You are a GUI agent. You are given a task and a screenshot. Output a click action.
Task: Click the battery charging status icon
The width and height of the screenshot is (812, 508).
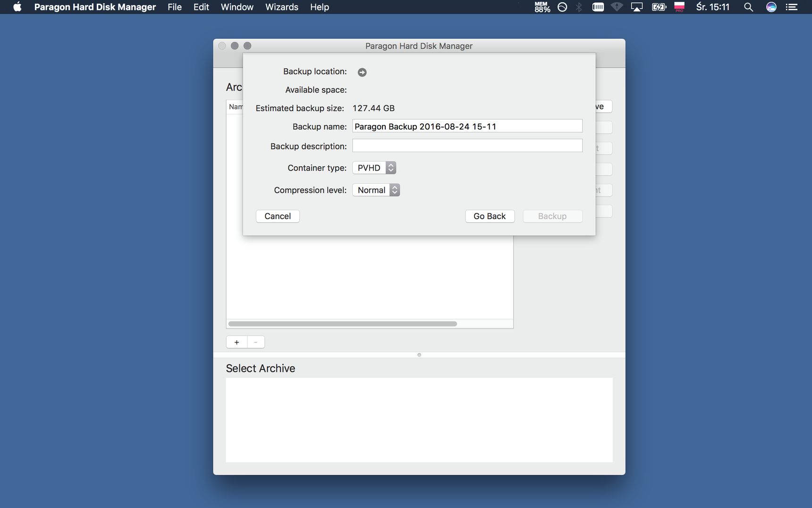pyautogui.click(x=659, y=7)
